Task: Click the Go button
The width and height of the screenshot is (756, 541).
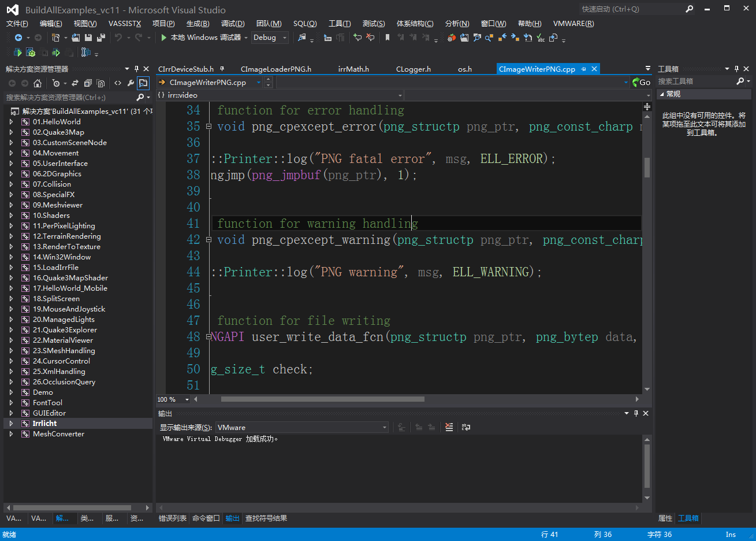Action: click(x=641, y=82)
